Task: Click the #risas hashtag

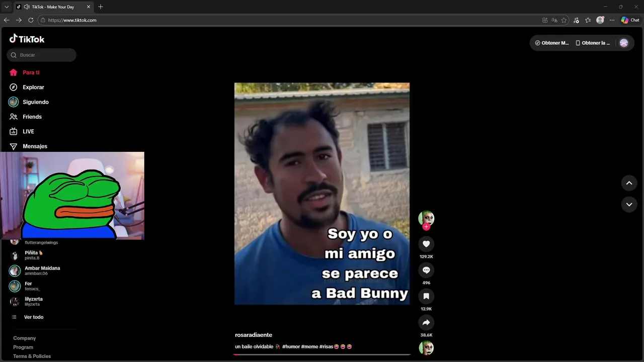Action: 326,346
